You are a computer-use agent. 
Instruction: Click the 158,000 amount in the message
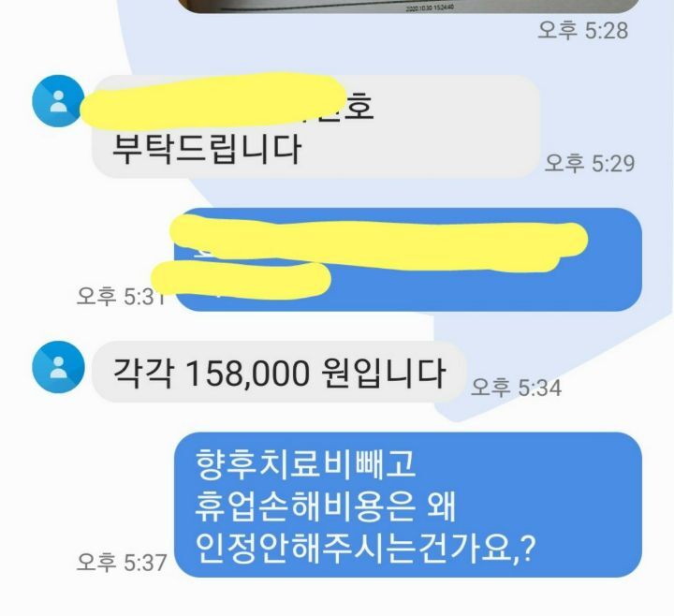point(247,373)
